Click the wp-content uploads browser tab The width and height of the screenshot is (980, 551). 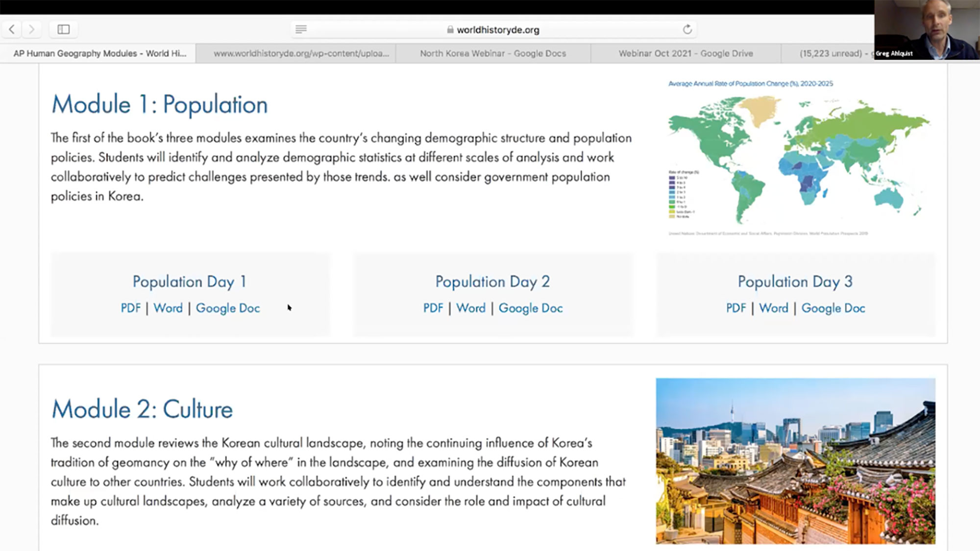301,53
